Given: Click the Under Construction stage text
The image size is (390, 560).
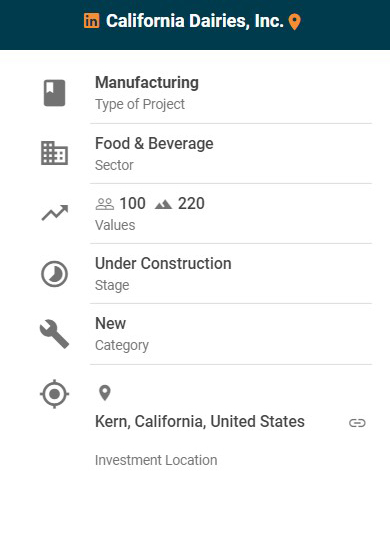Looking at the screenshot, I should [163, 264].
